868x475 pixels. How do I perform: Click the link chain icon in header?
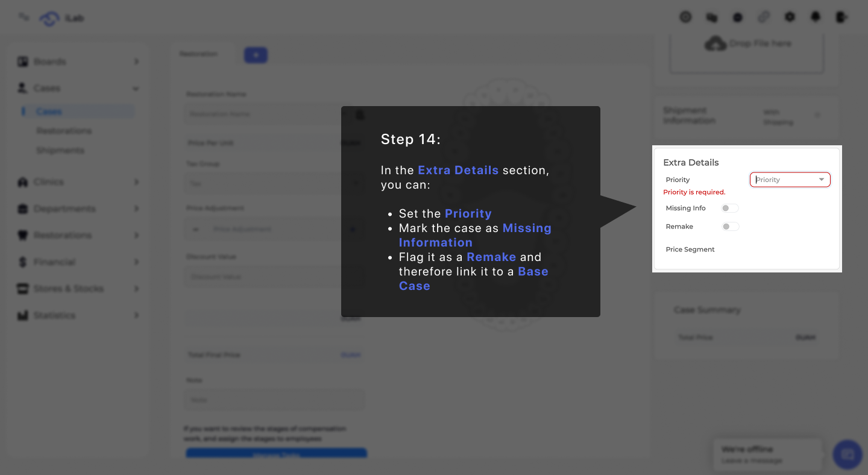tap(764, 17)
